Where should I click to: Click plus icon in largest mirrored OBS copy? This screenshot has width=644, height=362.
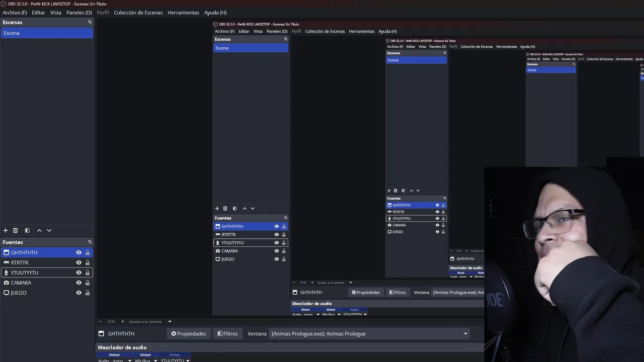point(217,208)
